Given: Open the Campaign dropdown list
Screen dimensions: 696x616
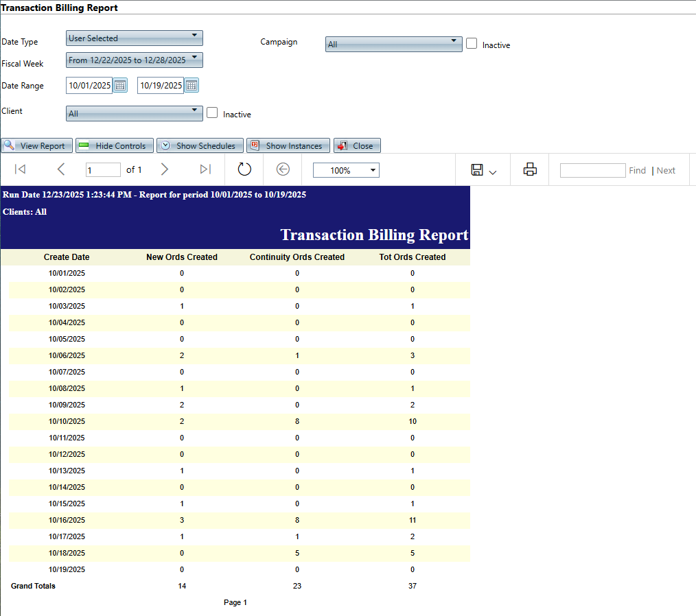Looking at the screenshot, I should [x=393, y=44].
